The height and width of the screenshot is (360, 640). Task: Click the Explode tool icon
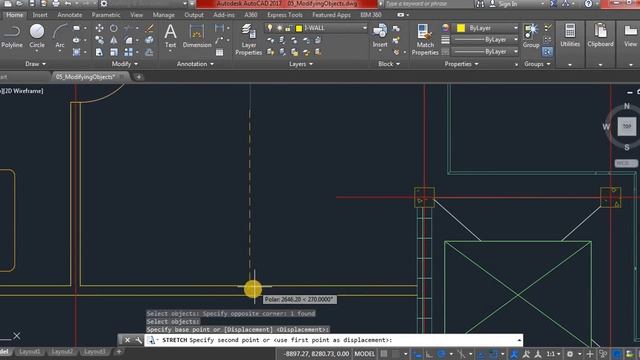tap(149, 40)
